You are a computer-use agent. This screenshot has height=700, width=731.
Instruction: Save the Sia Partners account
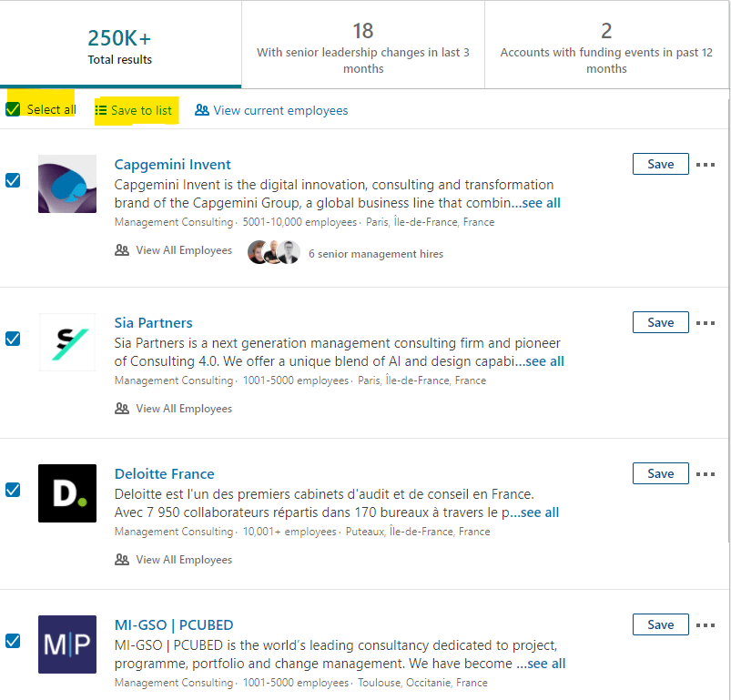660,322
